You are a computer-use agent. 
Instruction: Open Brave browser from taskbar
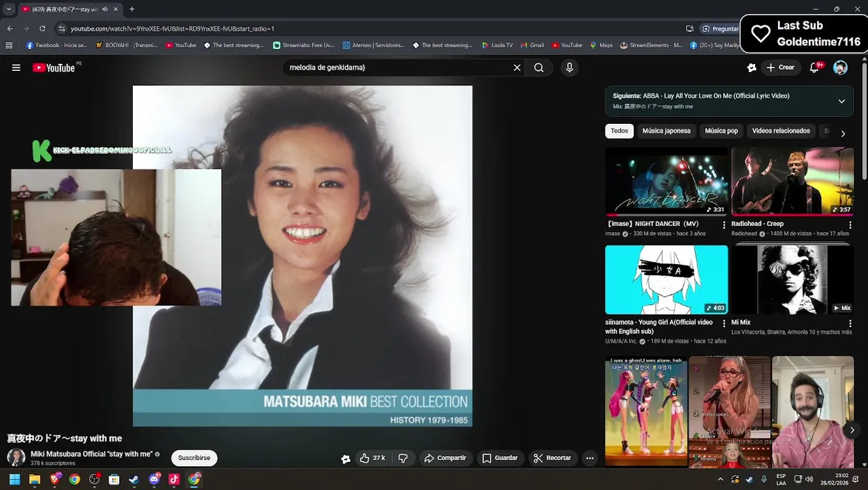(54, 479)
